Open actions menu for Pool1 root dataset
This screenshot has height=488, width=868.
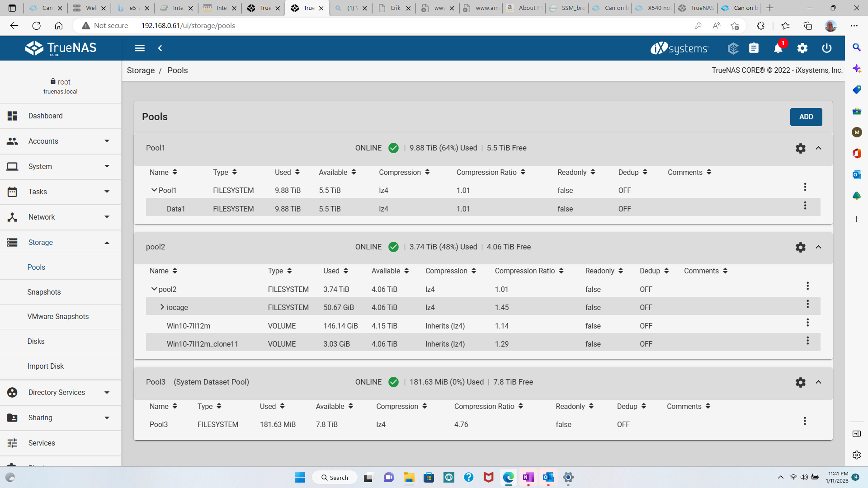tap(805, 187)
